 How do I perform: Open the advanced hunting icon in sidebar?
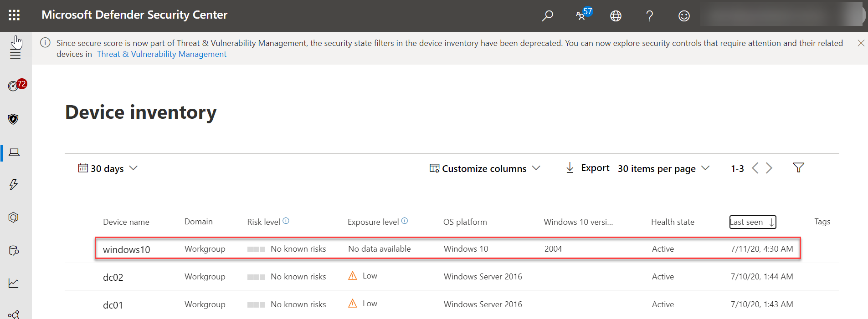[14, 218]
